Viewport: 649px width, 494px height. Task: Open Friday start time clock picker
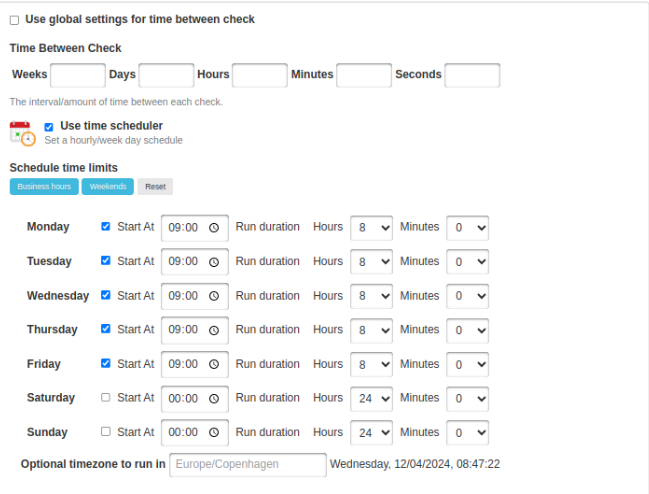(x=214, y=364)
